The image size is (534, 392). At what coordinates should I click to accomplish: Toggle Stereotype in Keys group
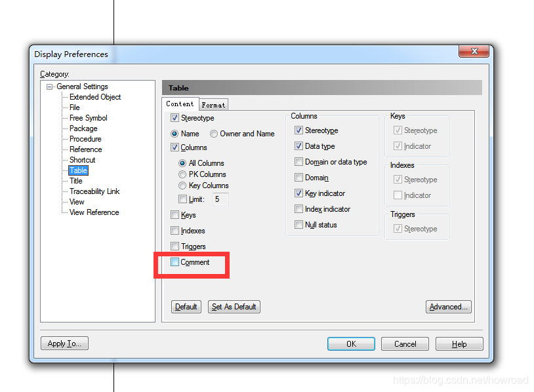(x=398, y=130)
